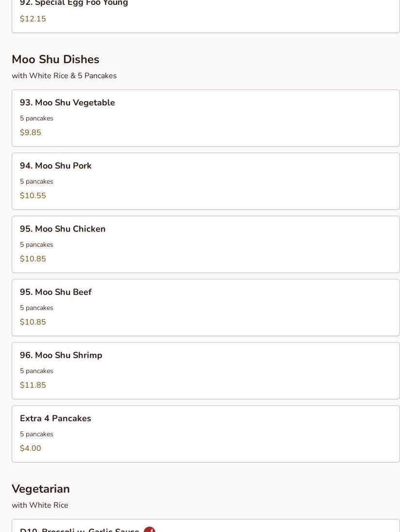This screenshot has width=400, height=532.
Task: Click '5 pancakes' description under Moo Shu Shrimp
Action: (36, 371)
